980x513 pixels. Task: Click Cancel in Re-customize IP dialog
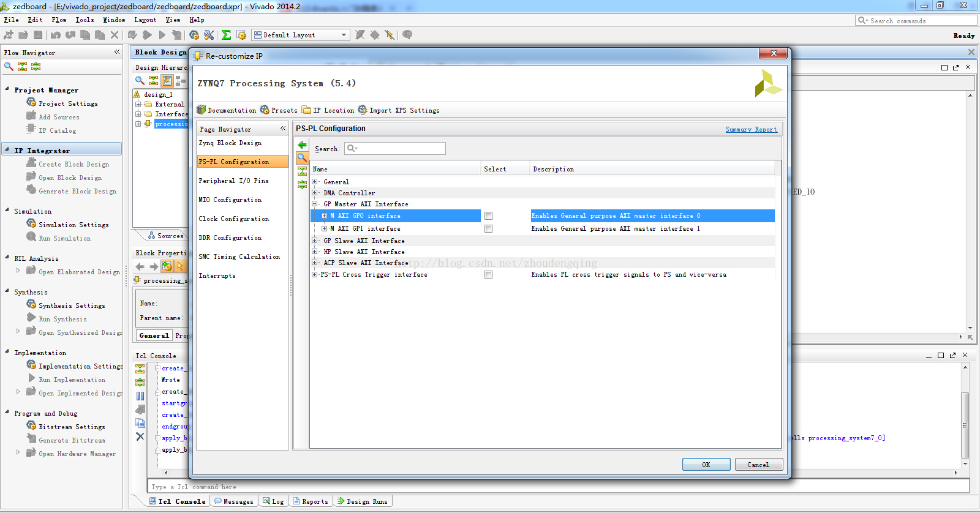click(x=758, y=465)
